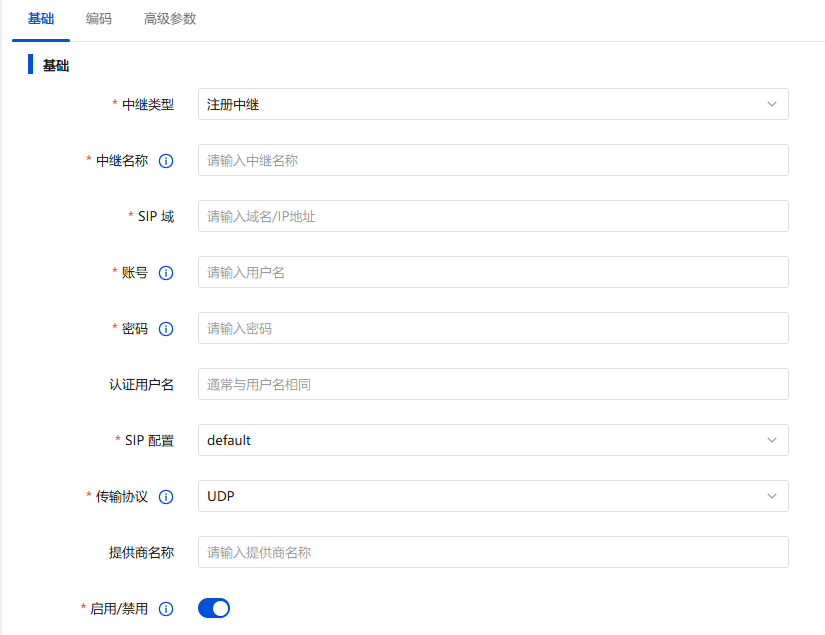Click the info icon next to 启用/禁用

(x=166, y=608)
